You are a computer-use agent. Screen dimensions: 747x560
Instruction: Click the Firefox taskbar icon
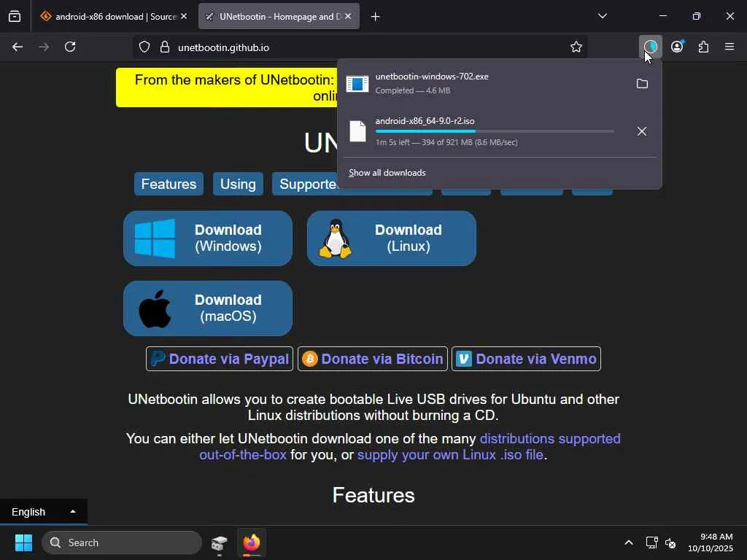pos(252,542)
